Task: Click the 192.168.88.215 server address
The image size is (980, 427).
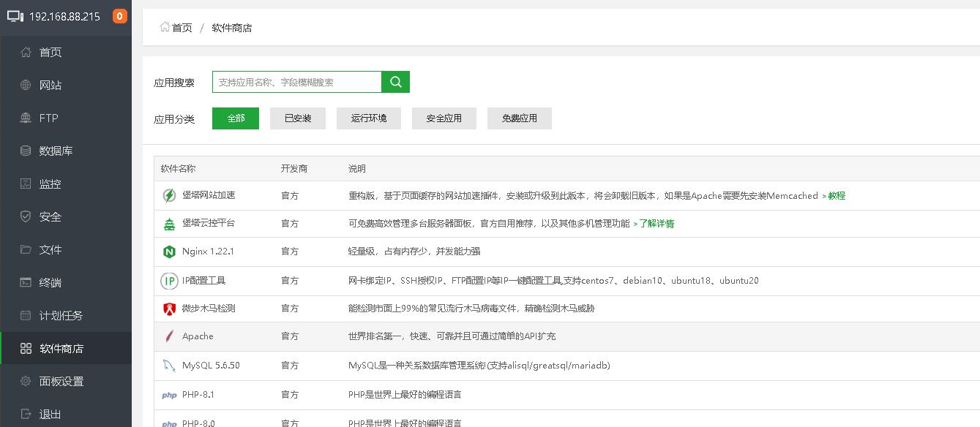Action: [64, 16]
